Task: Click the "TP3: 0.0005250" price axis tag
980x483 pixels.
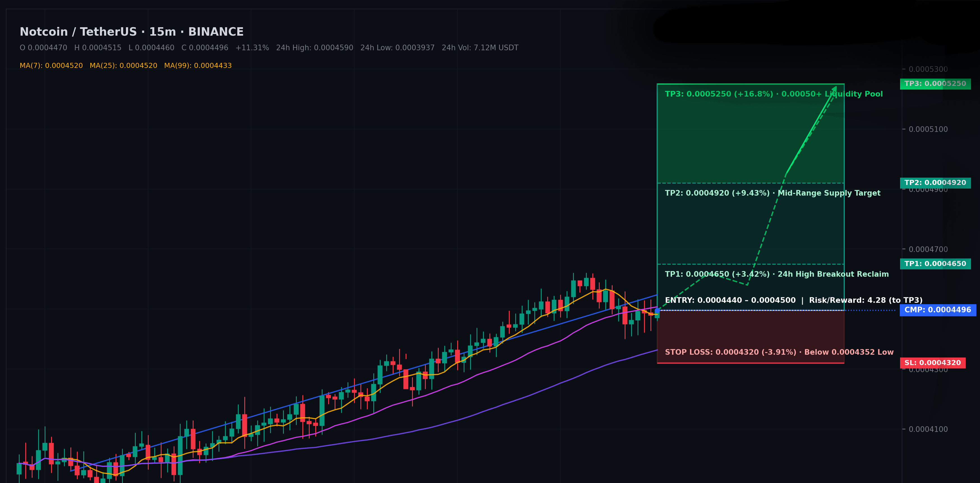Action: [x=935, y=84]
